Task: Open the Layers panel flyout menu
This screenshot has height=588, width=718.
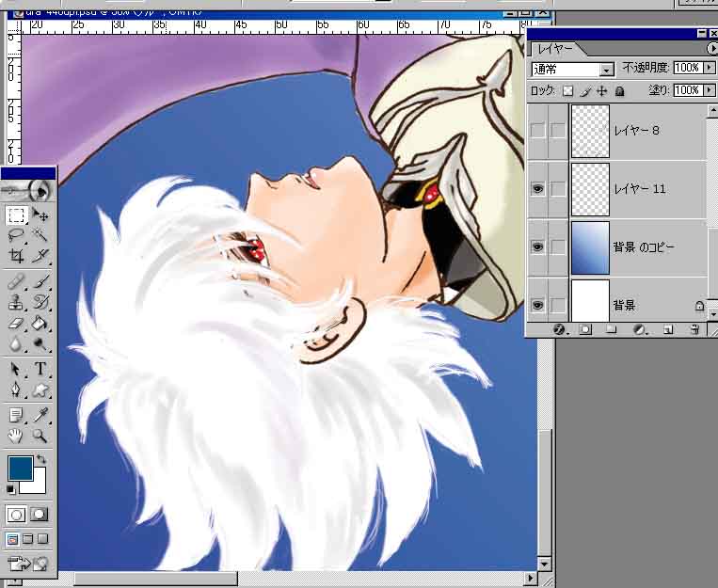Action: point(712,48)
